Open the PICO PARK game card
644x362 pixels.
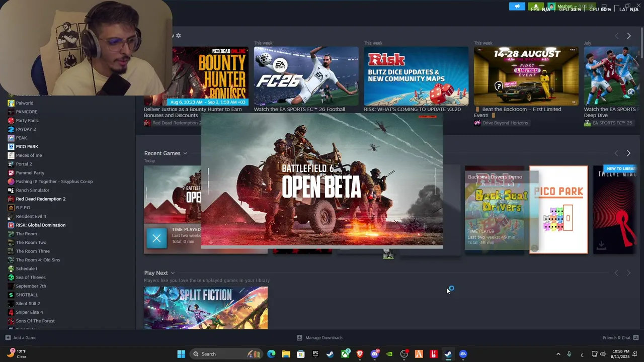pos(558,210)
